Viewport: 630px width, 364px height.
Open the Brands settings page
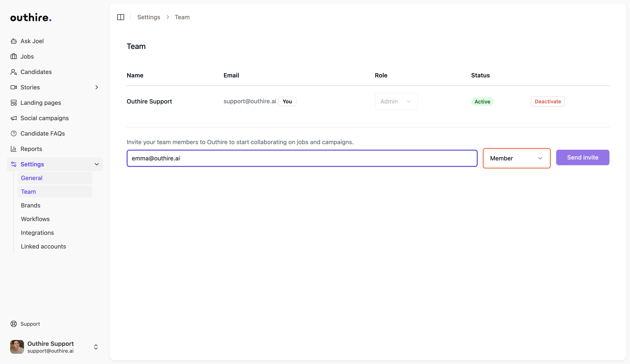31,205
